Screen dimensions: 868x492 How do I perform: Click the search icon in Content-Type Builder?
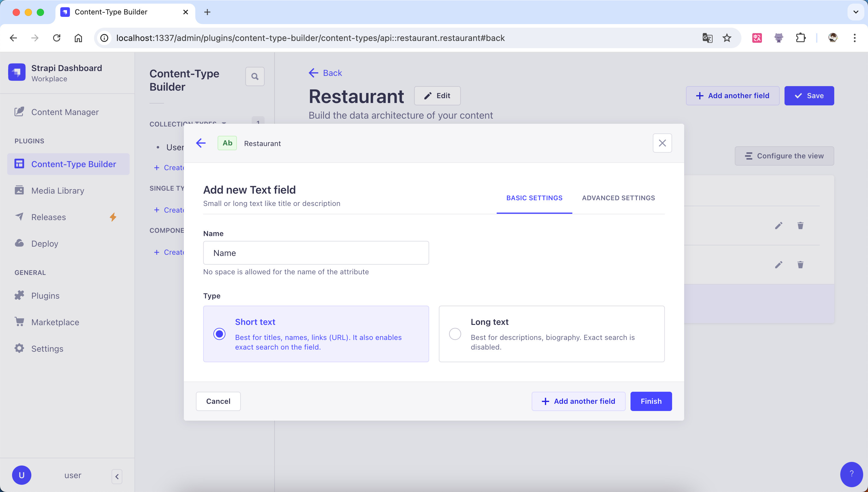255,76
